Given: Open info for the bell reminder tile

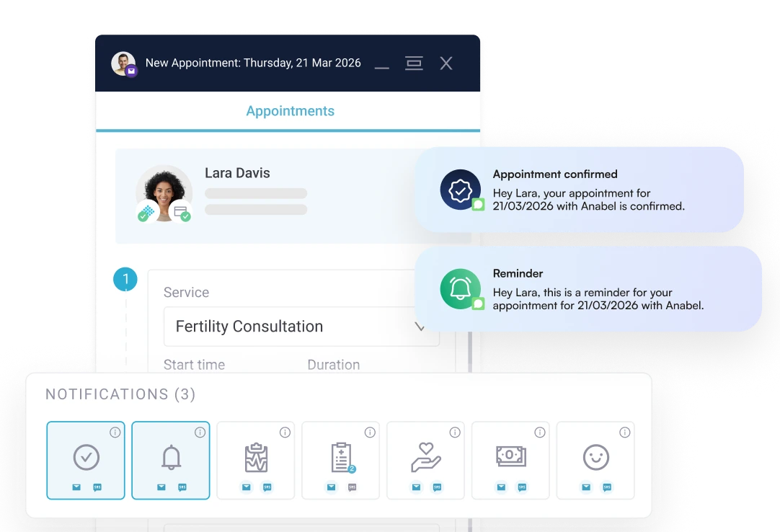Looking at the screenshot, I should pos(200,433).
